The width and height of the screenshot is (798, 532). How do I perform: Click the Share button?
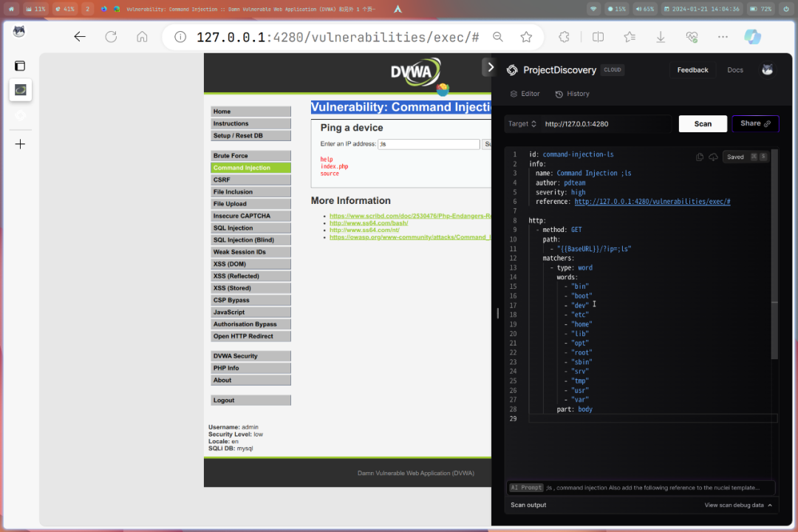click(x=755, y=123)
